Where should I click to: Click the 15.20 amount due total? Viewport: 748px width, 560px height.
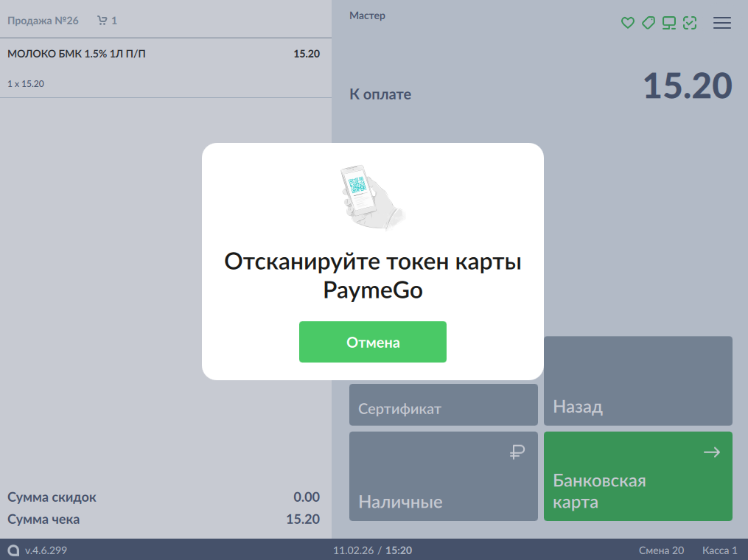click(x=687, y=87)
